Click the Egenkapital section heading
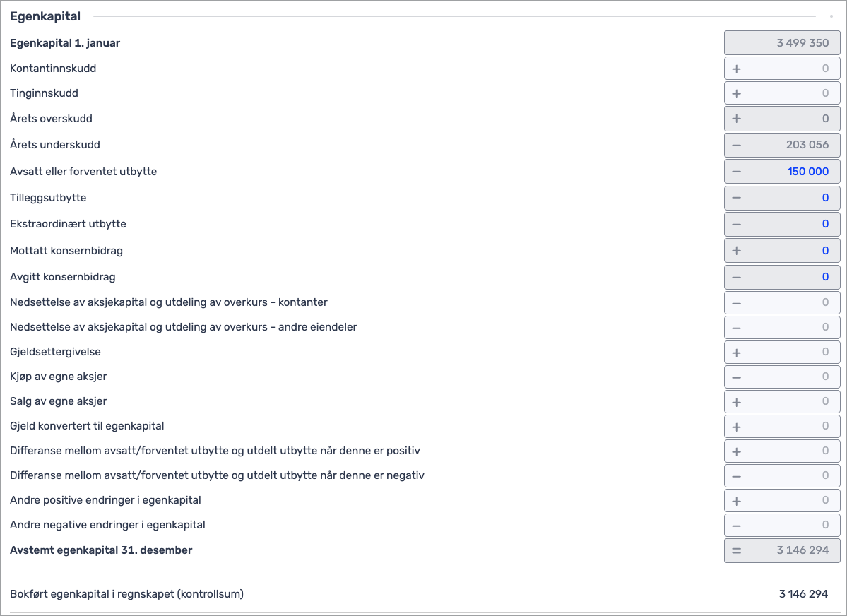This screenshot has height=616, width=847. pyautogui.click(x=45, y=16)
